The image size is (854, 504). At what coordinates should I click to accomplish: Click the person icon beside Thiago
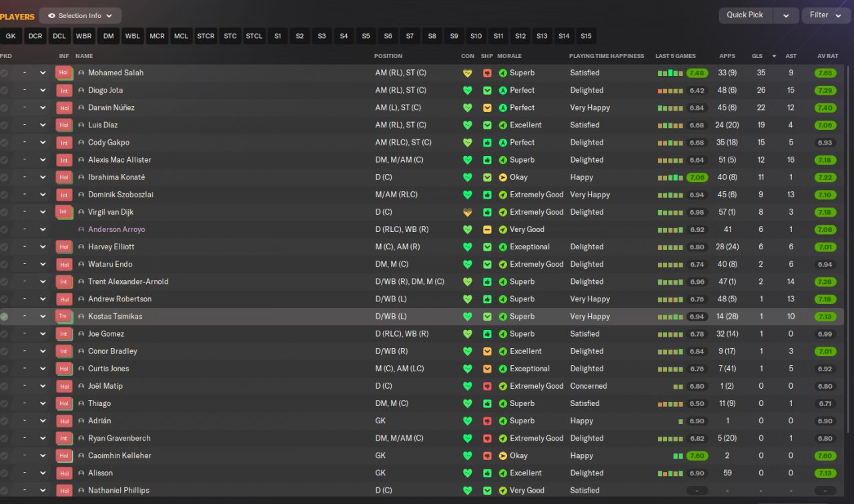(81, 403)
